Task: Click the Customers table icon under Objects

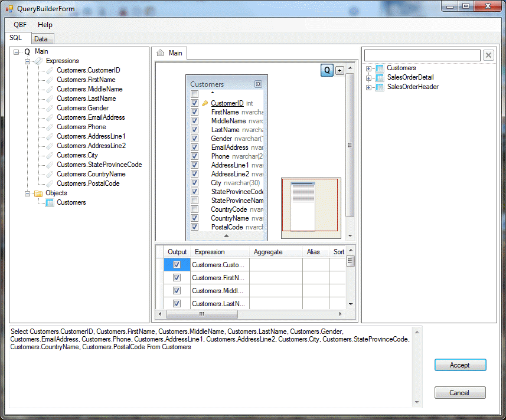Action: [50, 202]
